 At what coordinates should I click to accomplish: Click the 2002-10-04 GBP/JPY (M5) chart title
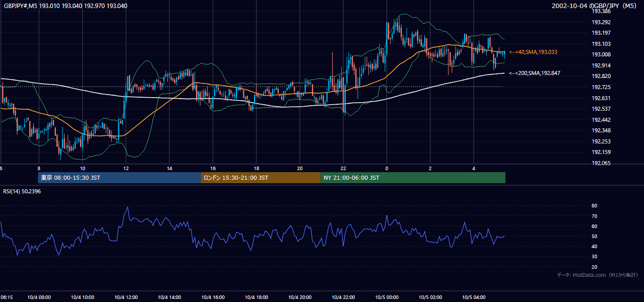(x=595, y=6)
